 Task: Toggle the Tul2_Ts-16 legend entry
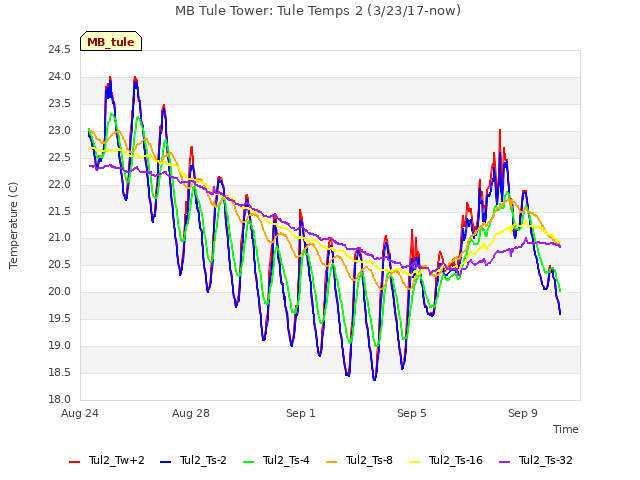(446, 461)
